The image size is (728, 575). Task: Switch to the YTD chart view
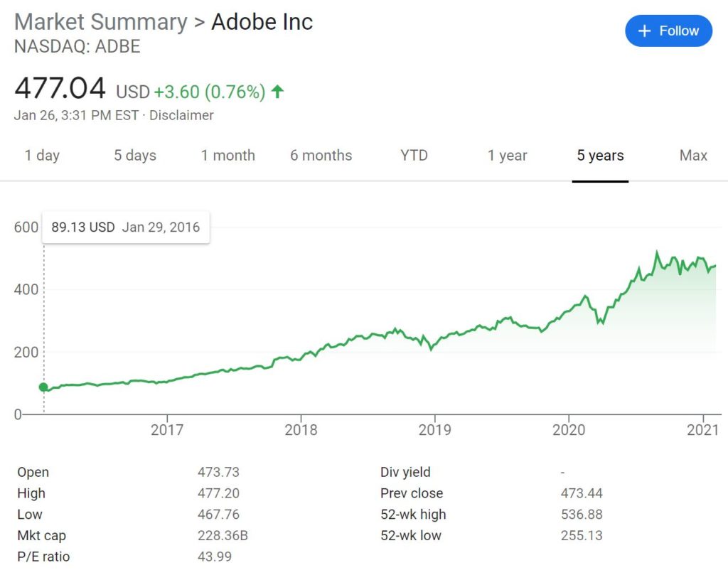(413, 155)
